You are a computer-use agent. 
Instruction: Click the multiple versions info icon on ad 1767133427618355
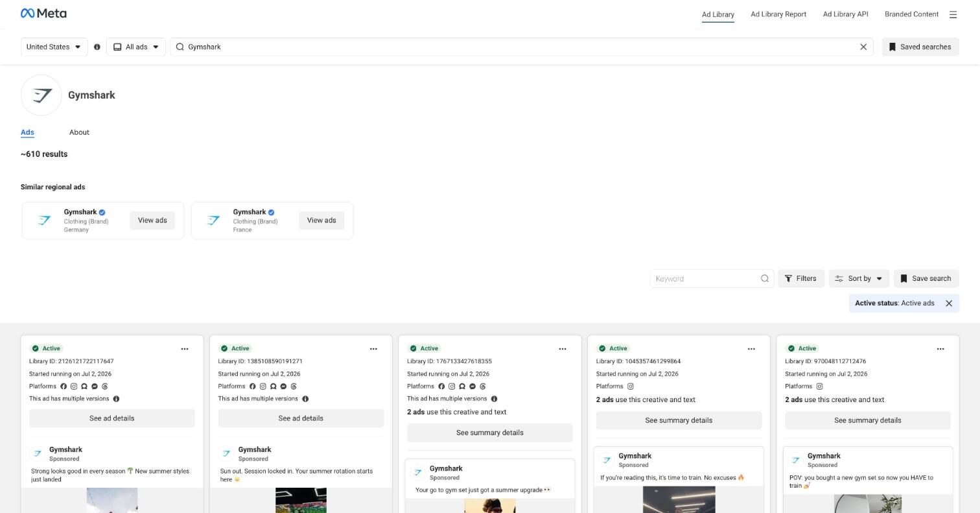494,399
